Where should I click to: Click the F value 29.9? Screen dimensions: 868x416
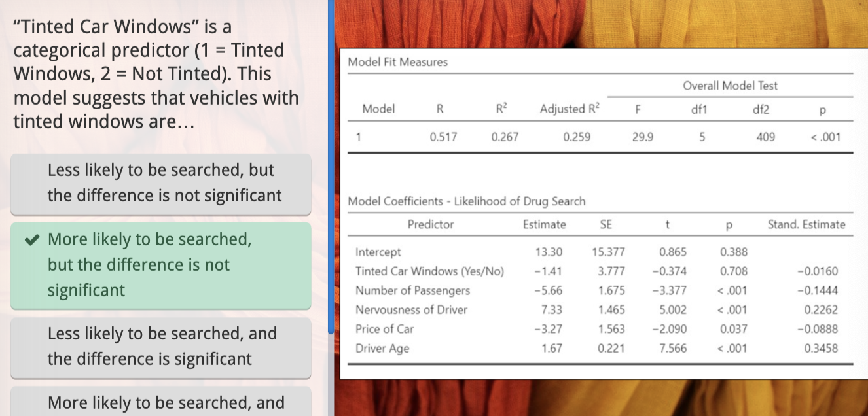pos(642,137)
